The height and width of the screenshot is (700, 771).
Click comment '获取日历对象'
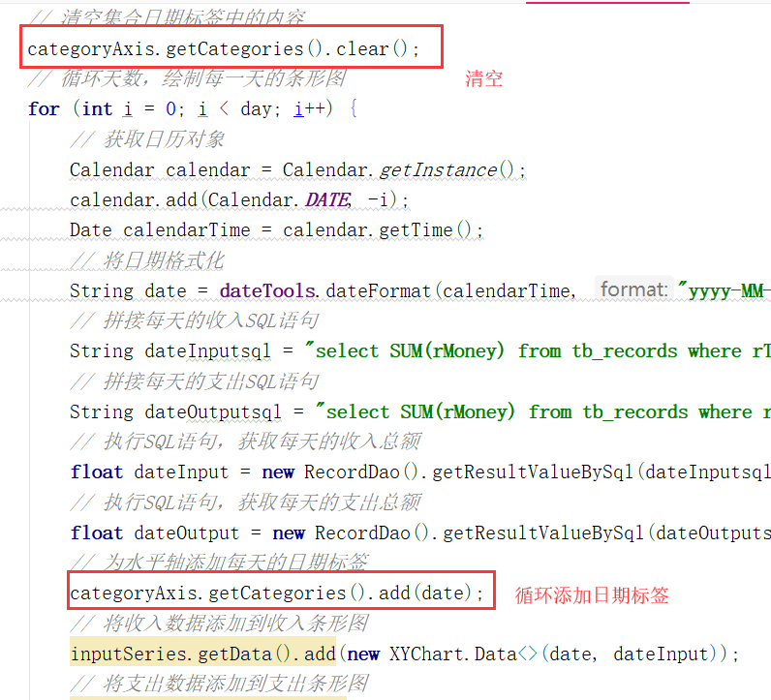coord(147,139)
